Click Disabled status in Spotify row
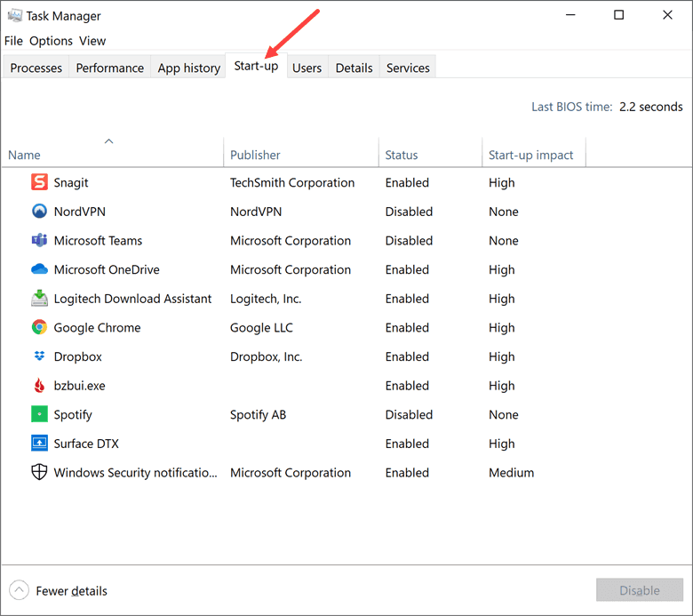The width and height of the screenshot is (693, 616). pyautogui.click(x=409, y=415)
